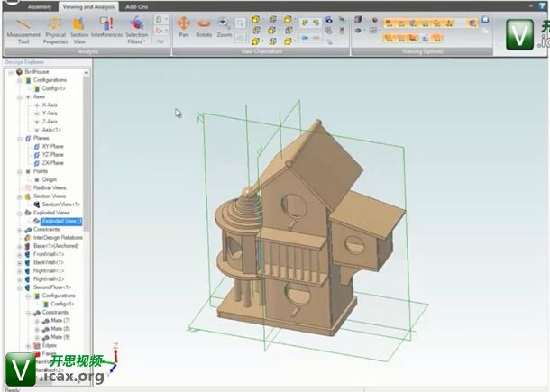The width and height of the screenshot is (550, 392).
Task: Select Mate (7) constraint
Action: point(60,321)
